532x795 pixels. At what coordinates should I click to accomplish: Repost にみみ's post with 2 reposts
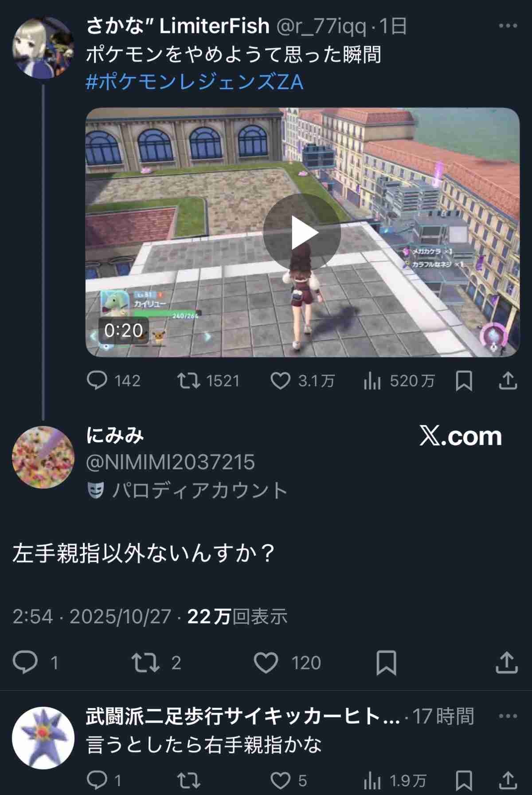pyautogui.click(x=156, y=662)
